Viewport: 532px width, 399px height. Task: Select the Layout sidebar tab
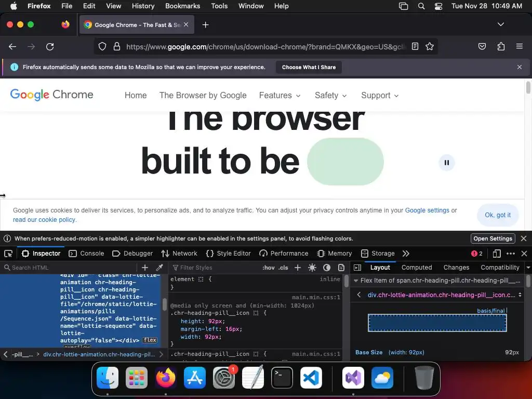coord(380,268)
